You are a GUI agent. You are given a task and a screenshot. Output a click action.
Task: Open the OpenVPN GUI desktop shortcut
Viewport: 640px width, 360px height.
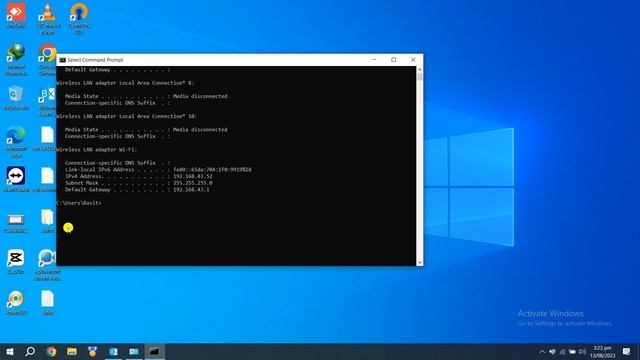click(79, 18)
